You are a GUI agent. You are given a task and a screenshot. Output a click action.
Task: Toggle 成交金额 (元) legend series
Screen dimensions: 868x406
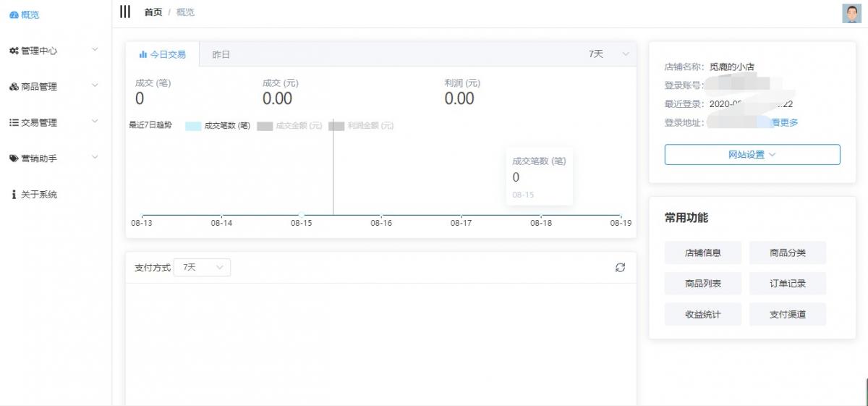point(290,126)
